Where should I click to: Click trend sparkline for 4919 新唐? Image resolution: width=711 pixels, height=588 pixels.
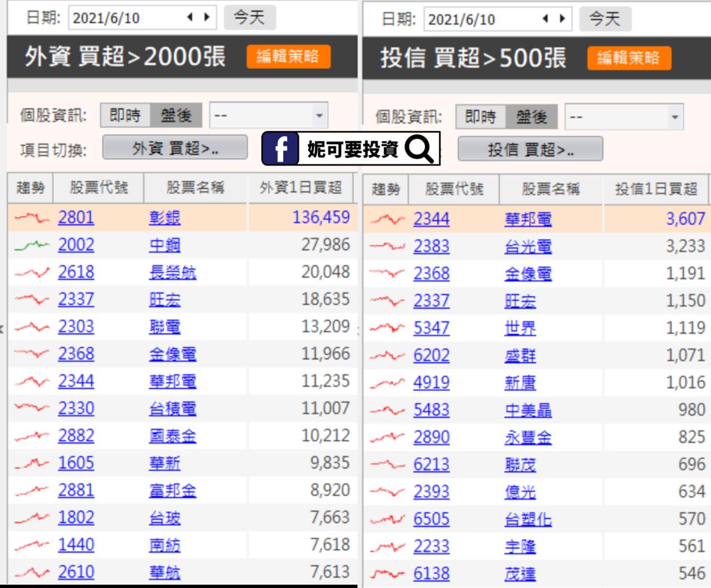[x=387, y=382]
